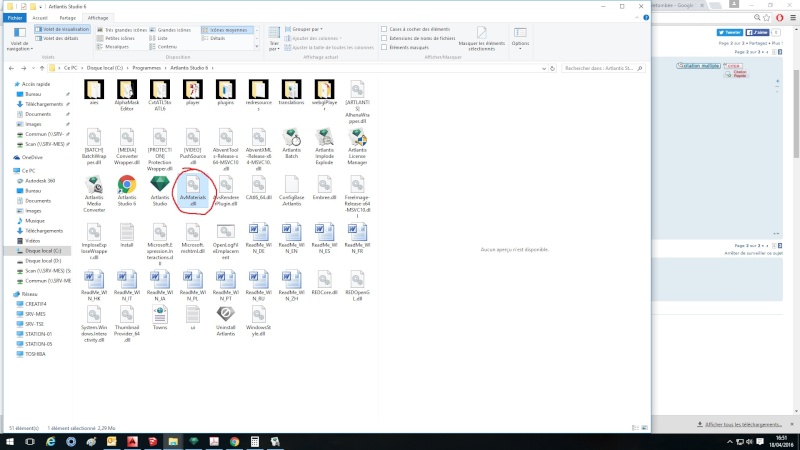Select the Install text file
The height and width of the screenshot is (450, 800).
coord(127,235)
